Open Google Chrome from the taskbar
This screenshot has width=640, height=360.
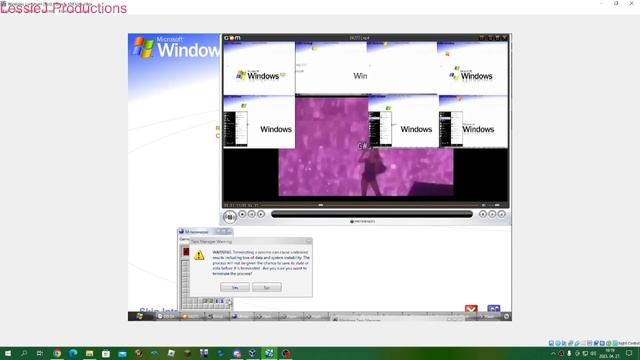(57, 353)
